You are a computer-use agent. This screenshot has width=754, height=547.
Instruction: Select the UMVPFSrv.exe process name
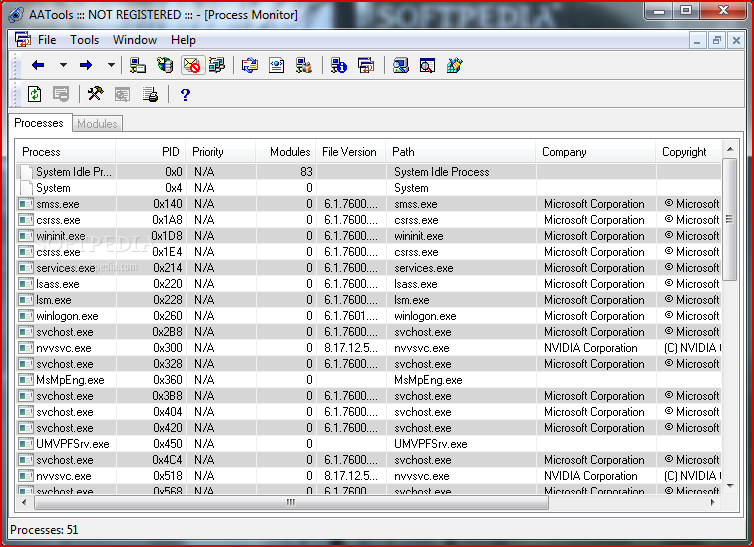(x=73, y=444)
